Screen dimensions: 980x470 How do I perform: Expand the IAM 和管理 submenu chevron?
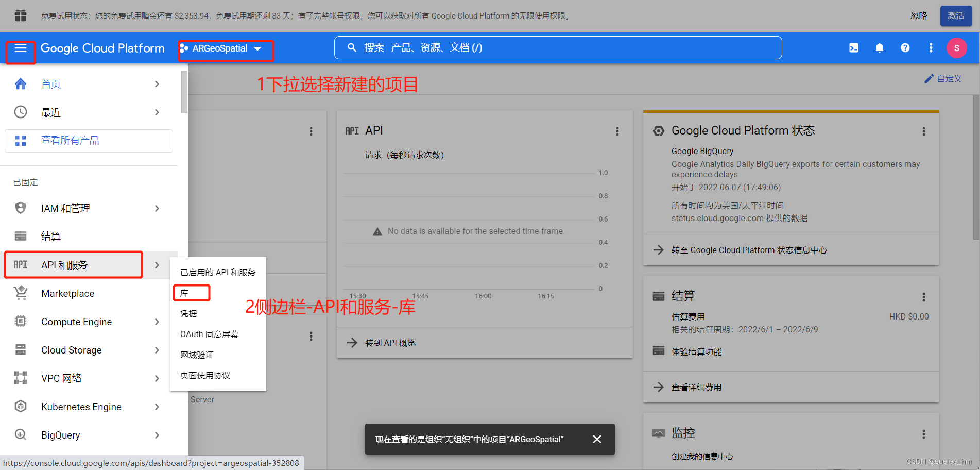(157, 208)
